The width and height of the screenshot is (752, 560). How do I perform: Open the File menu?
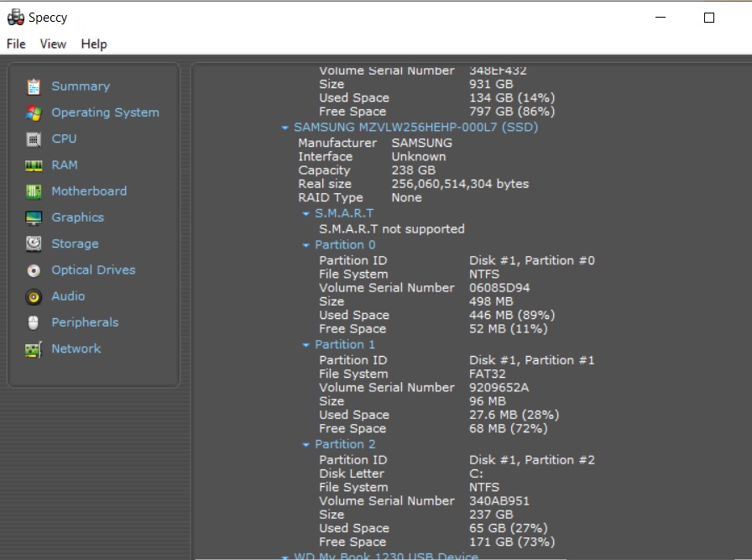(x=16, y=44)
